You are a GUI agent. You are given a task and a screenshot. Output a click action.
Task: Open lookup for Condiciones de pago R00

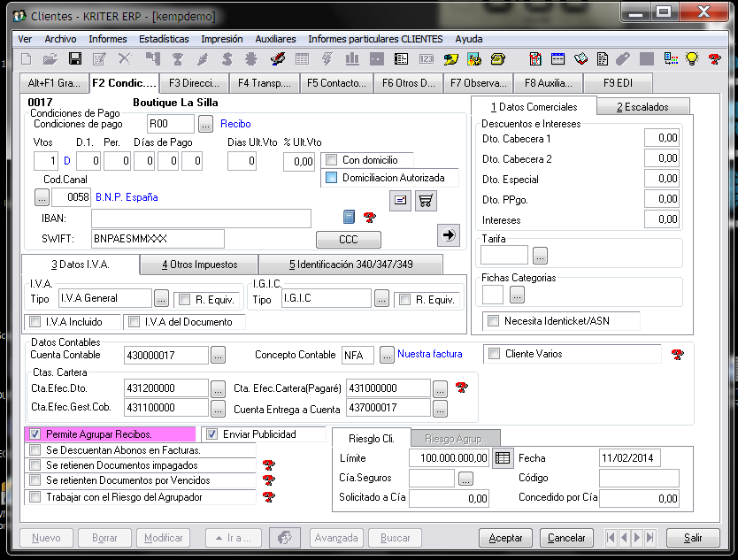point(205,124)
